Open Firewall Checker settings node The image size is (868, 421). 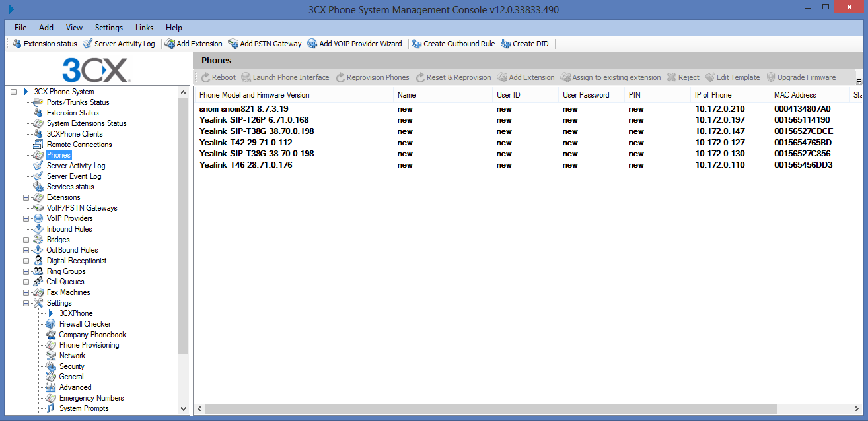coord(85,324)
